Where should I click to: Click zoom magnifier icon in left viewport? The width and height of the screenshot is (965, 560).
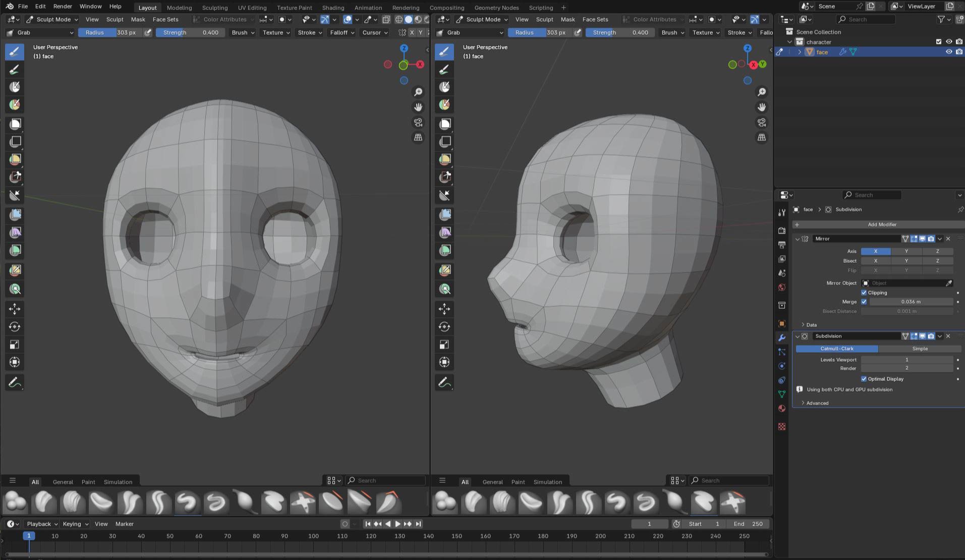point(418,92)
